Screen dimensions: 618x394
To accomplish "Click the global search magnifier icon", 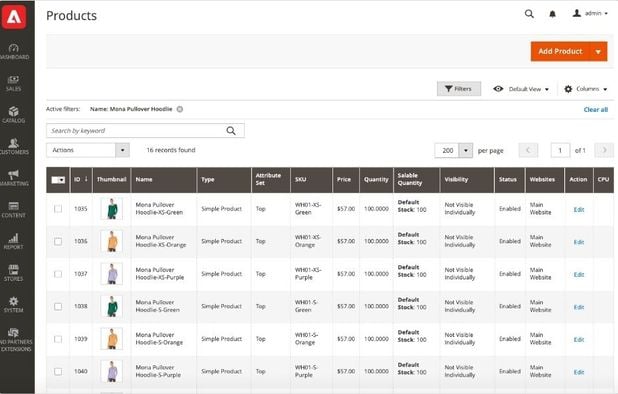I will click(x=529, y=14).
